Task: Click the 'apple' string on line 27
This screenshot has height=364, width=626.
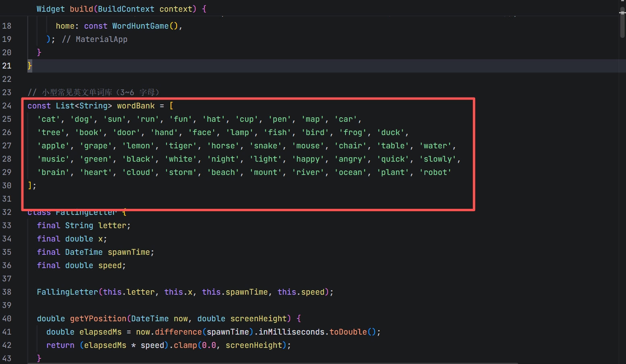Action: 53,146
